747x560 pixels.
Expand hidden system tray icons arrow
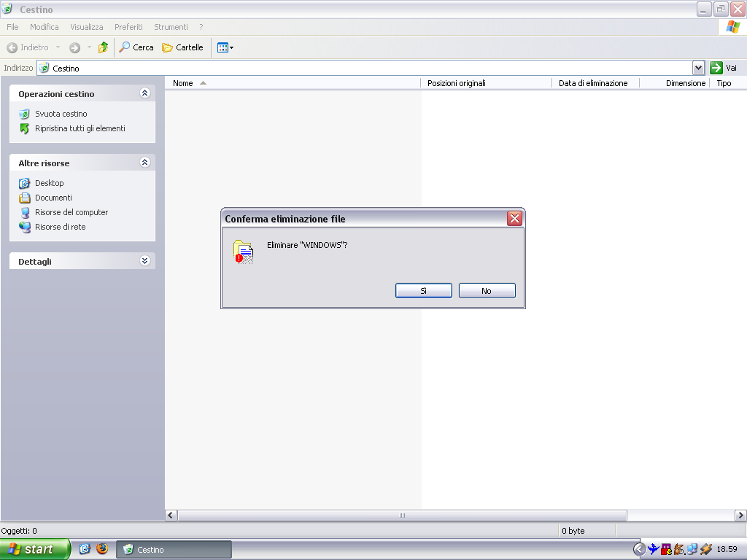[639, 550]
